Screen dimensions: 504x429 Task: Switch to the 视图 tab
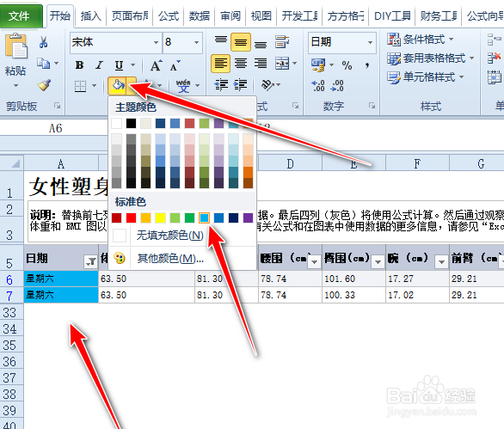click(x=261, y=15)
